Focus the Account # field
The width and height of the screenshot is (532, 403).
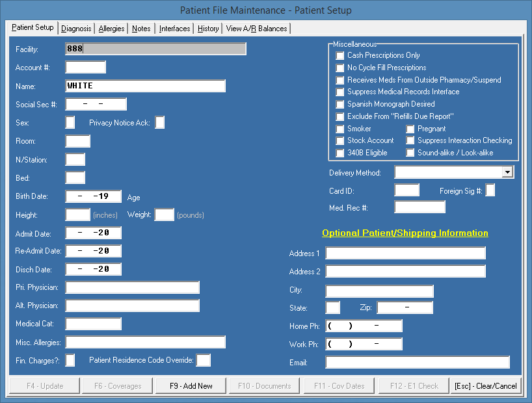85,67
